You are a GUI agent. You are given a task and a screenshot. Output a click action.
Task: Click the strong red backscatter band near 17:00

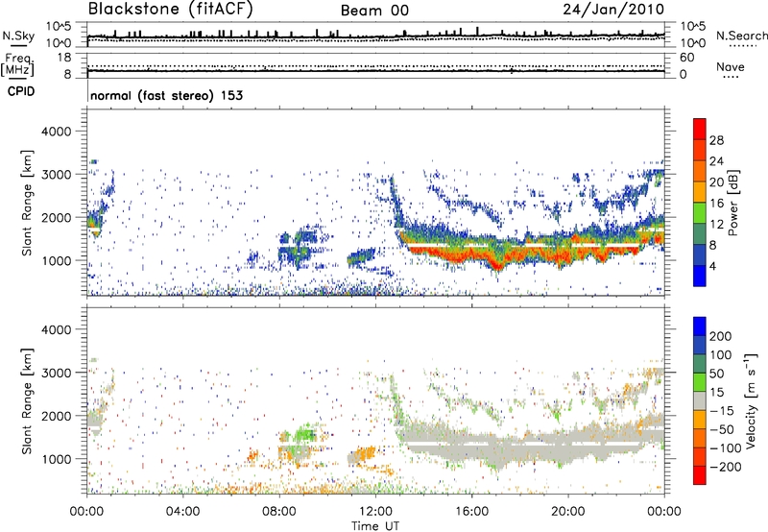[496, 263]
